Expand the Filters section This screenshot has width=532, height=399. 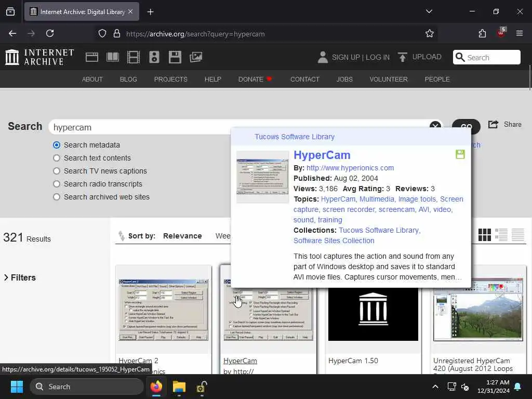[x=20, y=277]
